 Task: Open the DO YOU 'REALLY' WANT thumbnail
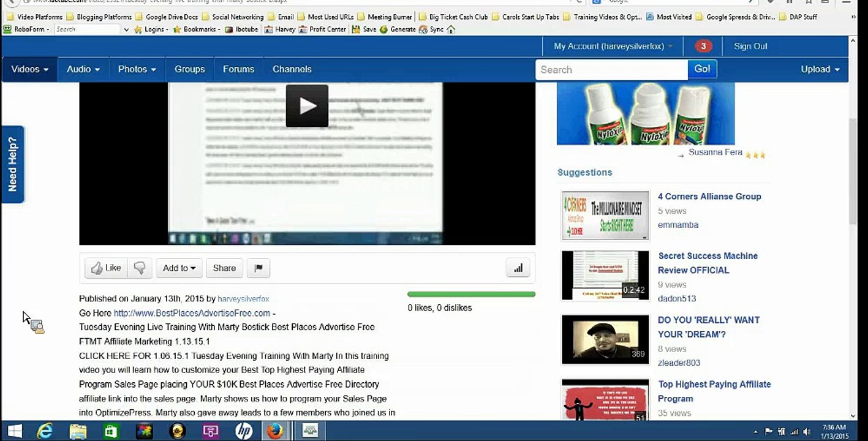tap(605, 339)
